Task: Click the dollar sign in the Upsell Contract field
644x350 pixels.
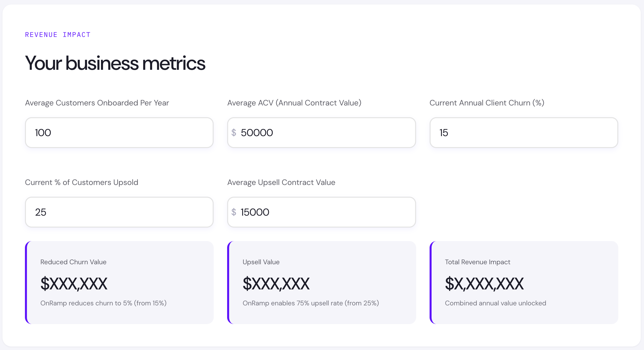Action: click(x=234, y=212)
